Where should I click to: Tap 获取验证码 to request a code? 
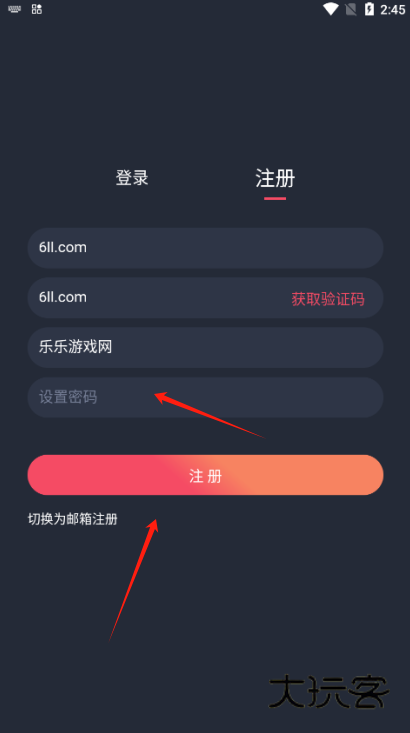click(x=328, y=299)
